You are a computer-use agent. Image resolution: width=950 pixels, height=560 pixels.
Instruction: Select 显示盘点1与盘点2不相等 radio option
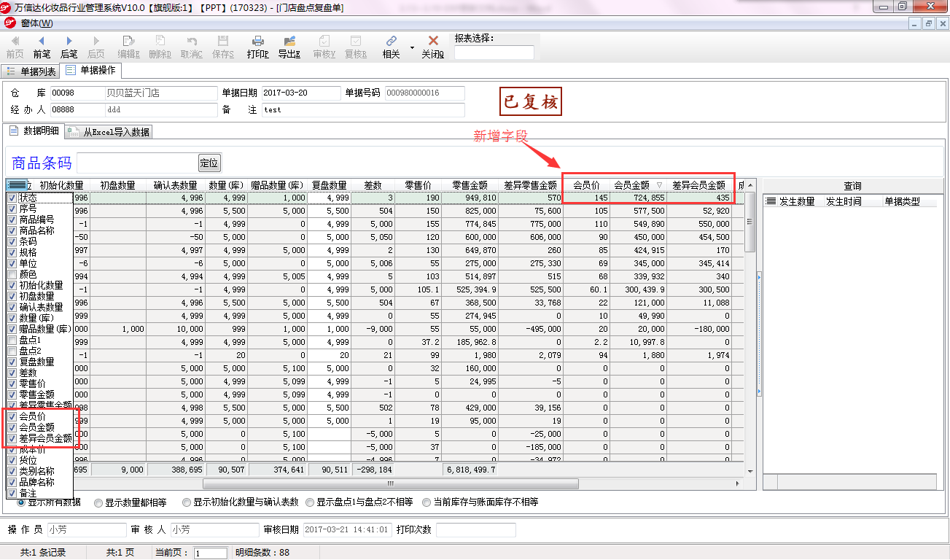311,502
